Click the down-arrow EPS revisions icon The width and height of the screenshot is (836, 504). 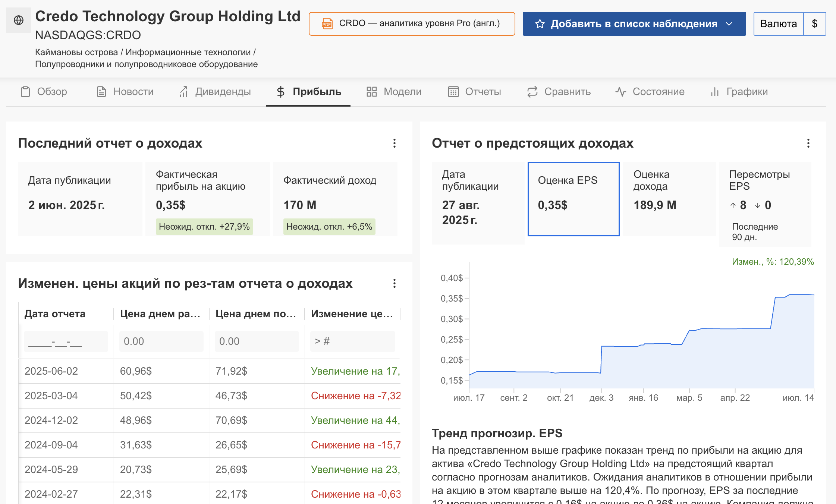click(758, 205)
